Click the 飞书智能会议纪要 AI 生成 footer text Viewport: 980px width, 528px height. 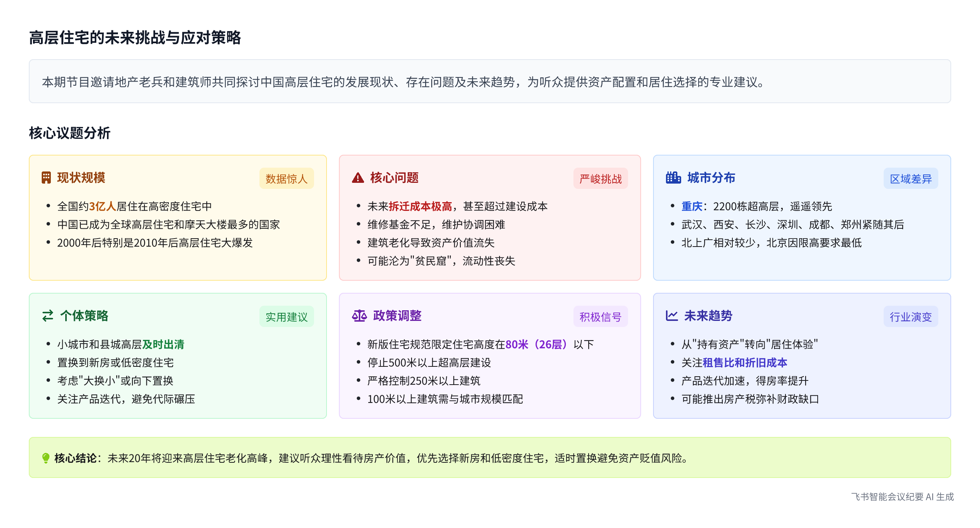(902, 497)
